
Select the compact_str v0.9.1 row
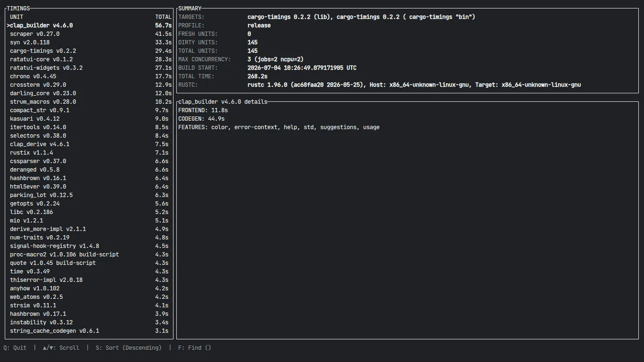click(x=89, y=110)
